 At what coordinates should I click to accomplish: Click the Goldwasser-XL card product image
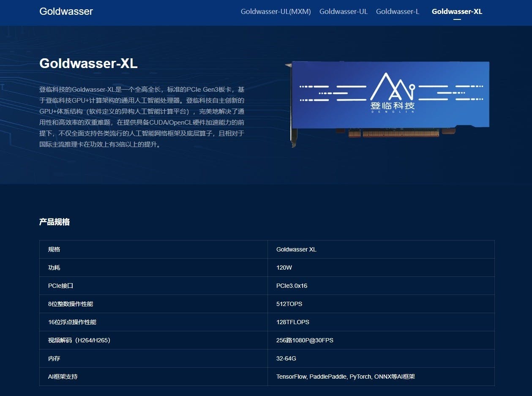(387, 104)
